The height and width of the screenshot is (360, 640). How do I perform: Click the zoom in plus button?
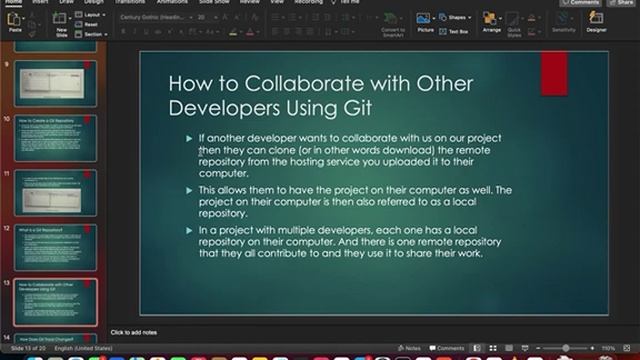(x=592, y=348)
